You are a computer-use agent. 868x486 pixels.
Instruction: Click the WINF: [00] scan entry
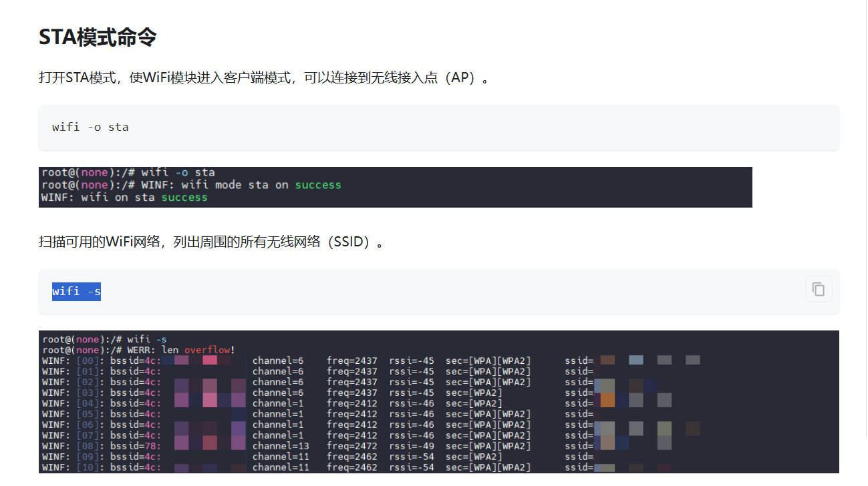(74, 360)
